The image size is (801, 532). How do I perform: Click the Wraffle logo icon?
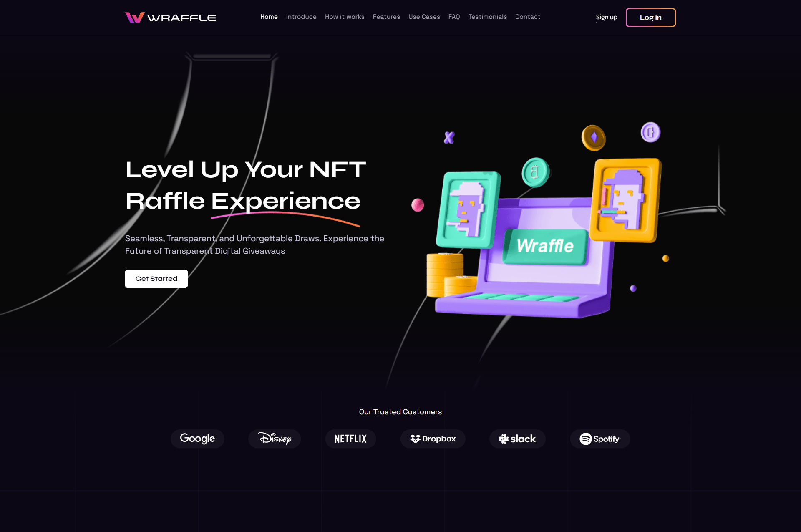133,17
